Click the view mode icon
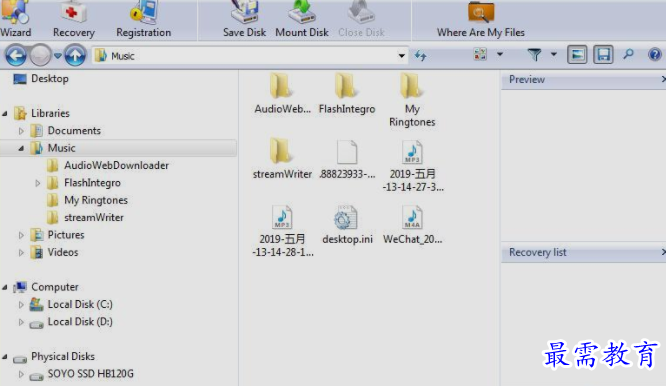 click(x=480, y=54)
